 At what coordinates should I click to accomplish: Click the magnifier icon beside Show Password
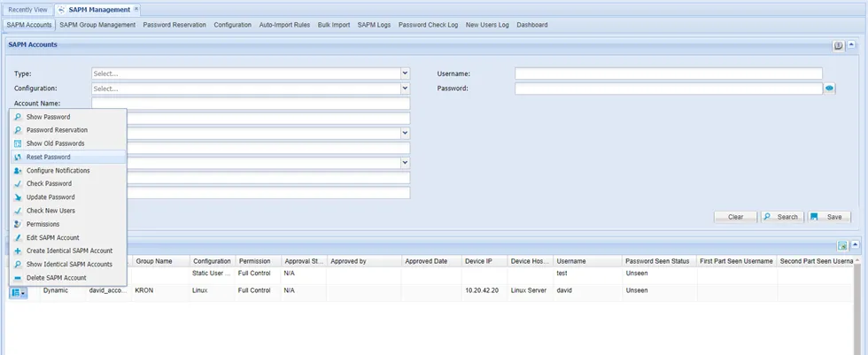tap(18, 117)
